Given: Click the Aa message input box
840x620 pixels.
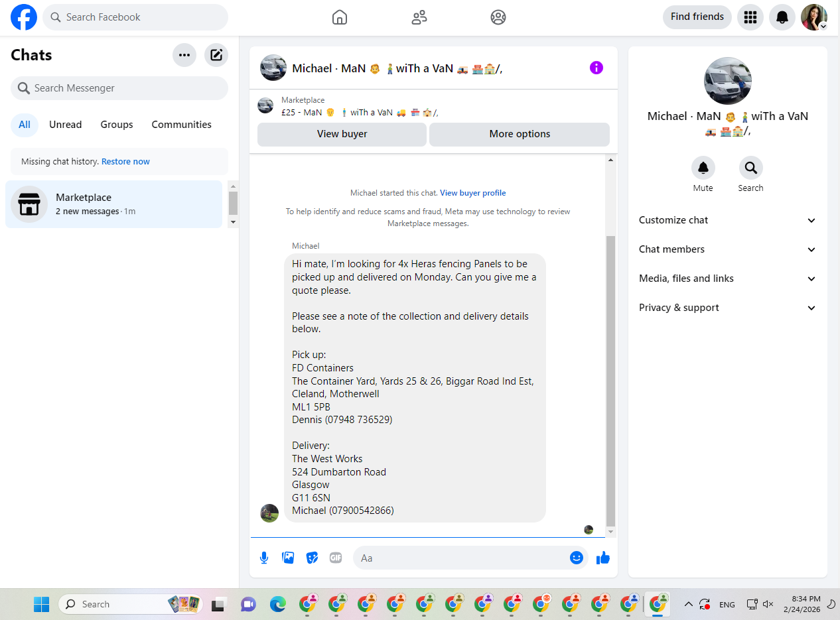Looking at the screenshot, I should 462,558.
